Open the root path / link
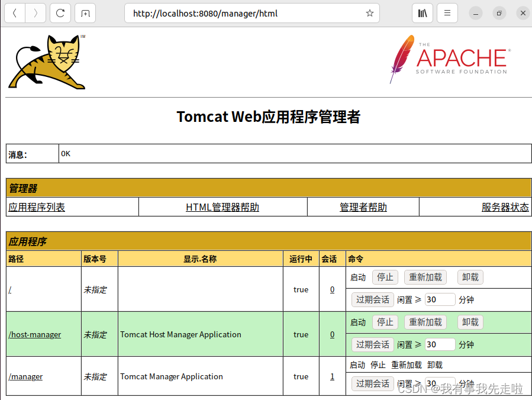 coord(10,290)
